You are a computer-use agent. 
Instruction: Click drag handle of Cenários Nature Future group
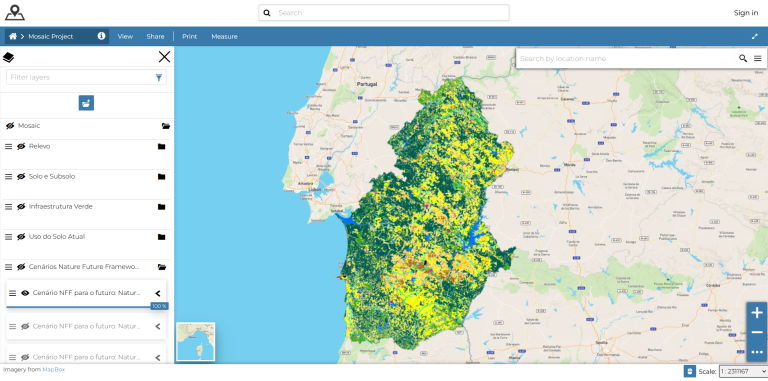8,267
